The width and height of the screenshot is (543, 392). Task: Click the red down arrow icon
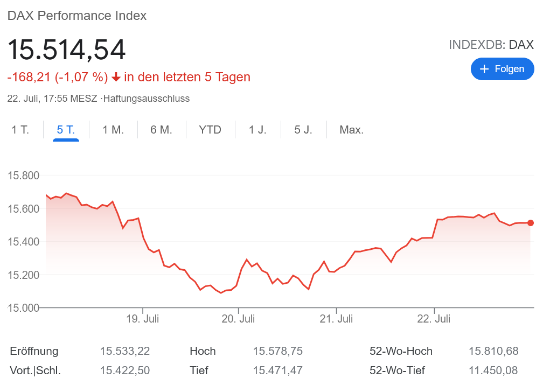(x=116, y=78)
